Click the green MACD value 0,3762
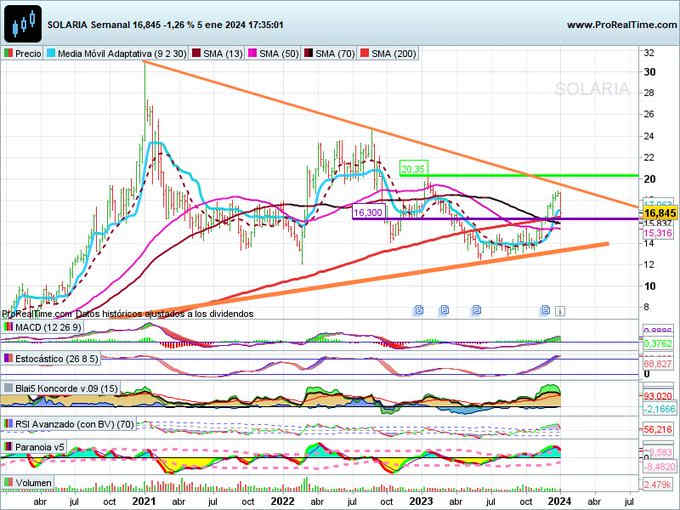 click(657, 344)
